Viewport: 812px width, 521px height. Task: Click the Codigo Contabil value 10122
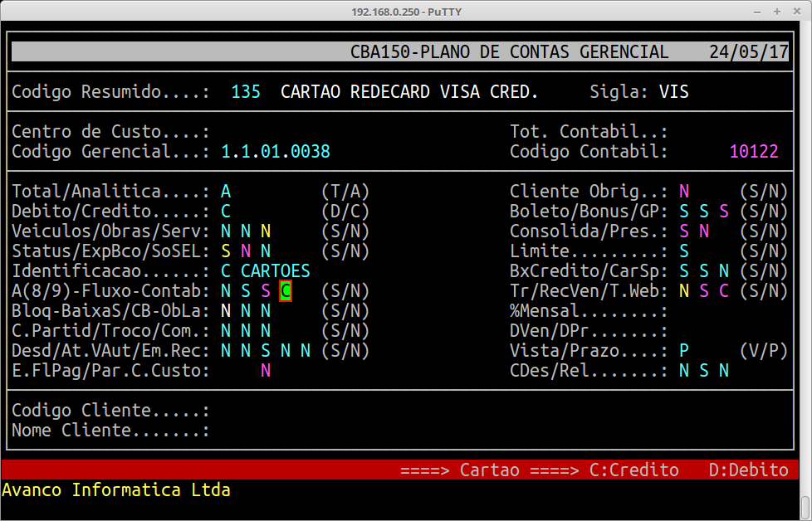tap(754, 152)
